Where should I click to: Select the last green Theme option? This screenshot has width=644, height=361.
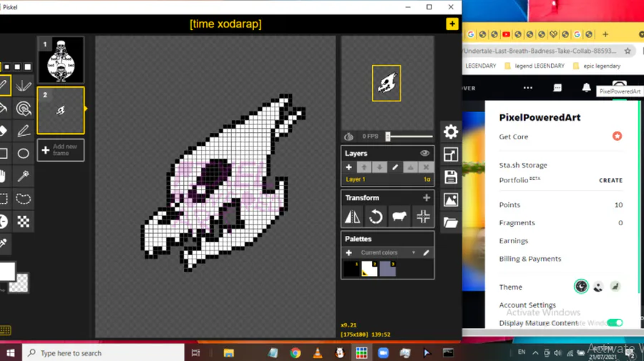click(x=615, y=287)
